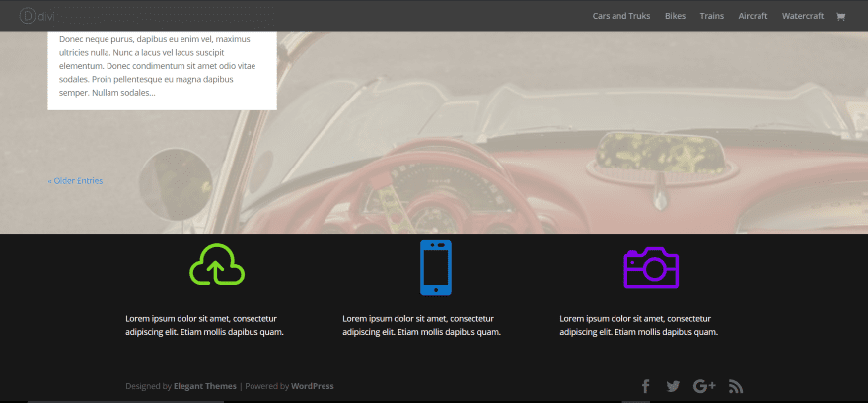Click the 'Donec neque purus' excerpt text
Viewport: 868px width, 403px height.
point(159,66)
